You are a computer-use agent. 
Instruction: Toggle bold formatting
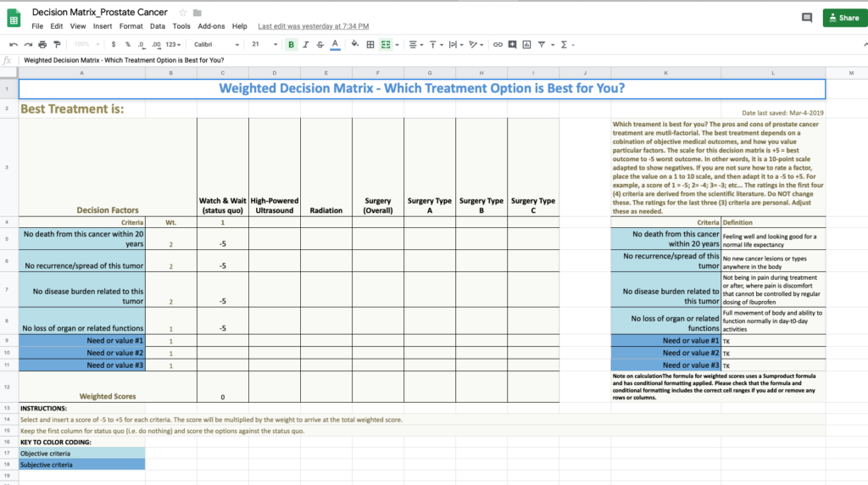[292, 45]
